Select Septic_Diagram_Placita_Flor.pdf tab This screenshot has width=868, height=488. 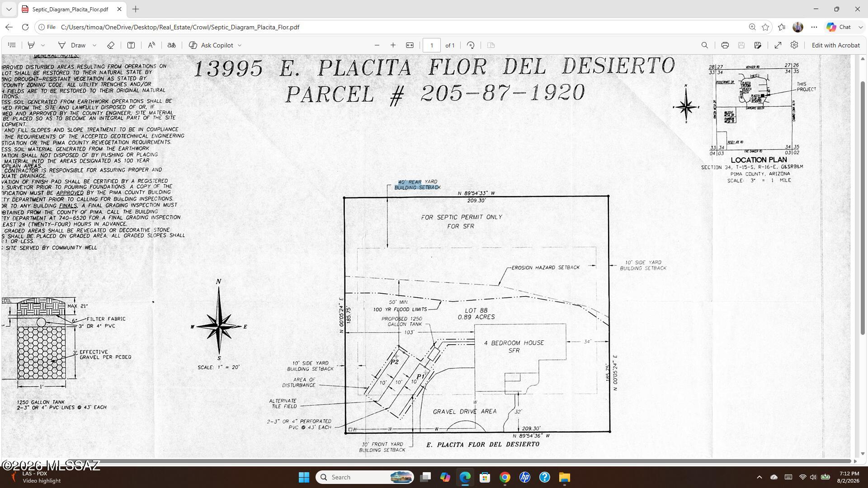pyautogui.click(x=72, y=9)
